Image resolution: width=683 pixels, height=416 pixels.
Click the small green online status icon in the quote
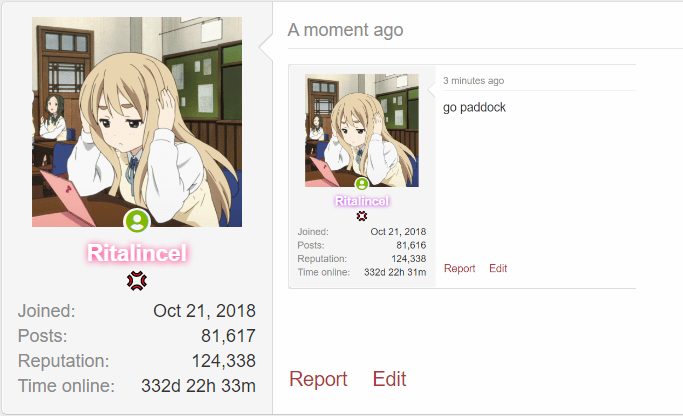(362, 184)
